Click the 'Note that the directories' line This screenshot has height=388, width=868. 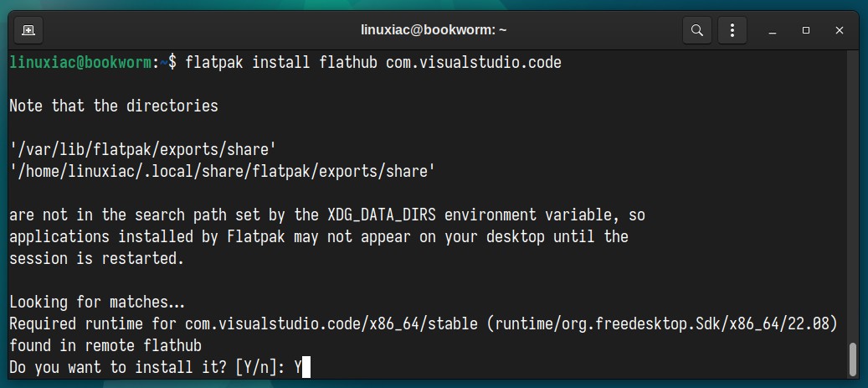pos(114,106)
